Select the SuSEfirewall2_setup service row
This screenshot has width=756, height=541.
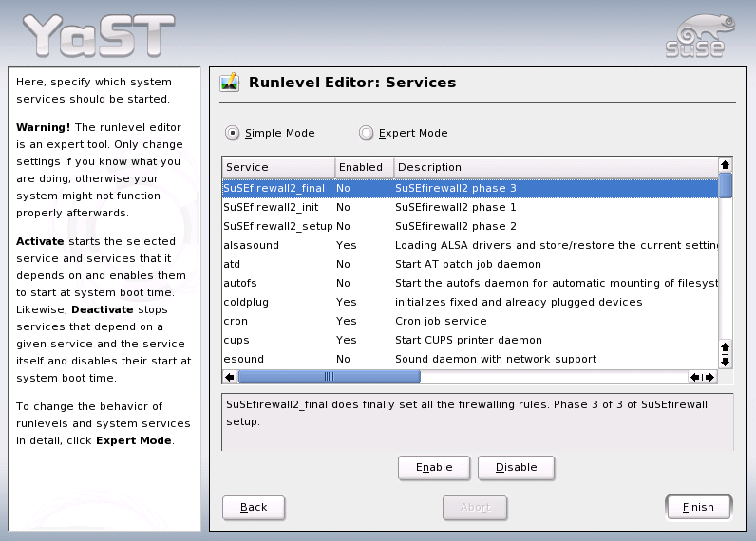[x=470, y=226]
